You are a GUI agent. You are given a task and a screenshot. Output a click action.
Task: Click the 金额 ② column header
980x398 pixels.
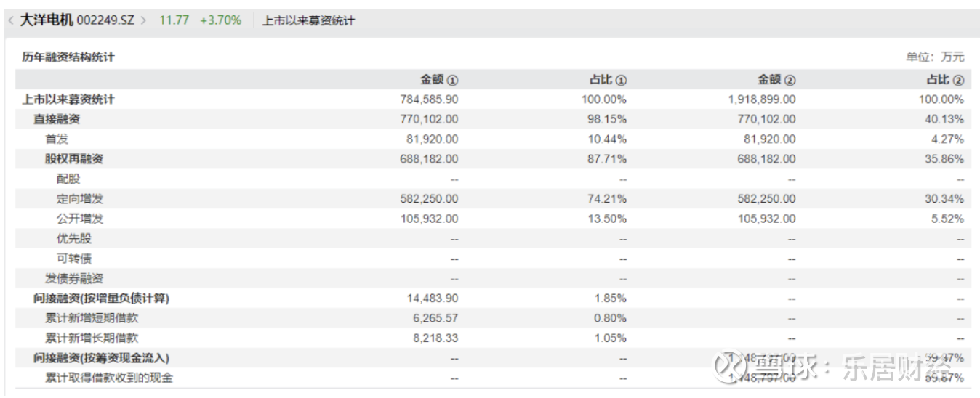[x=776, y=80]
